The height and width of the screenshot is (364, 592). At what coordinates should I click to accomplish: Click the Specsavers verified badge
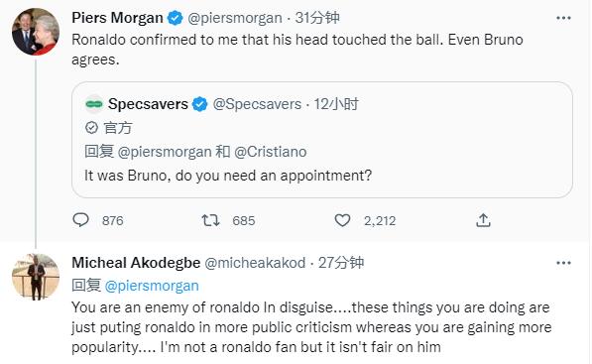pyautogui.click(x=199, y=104)
